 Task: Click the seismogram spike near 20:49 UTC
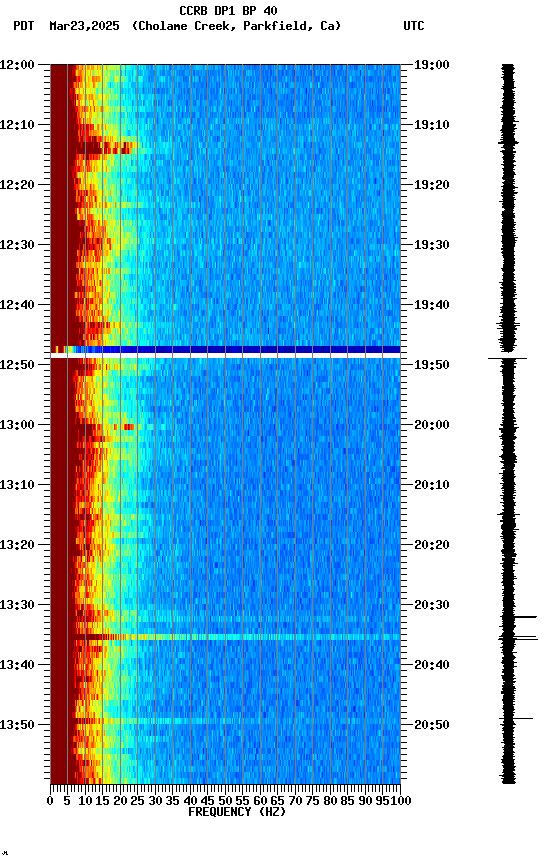coord(517,719)
